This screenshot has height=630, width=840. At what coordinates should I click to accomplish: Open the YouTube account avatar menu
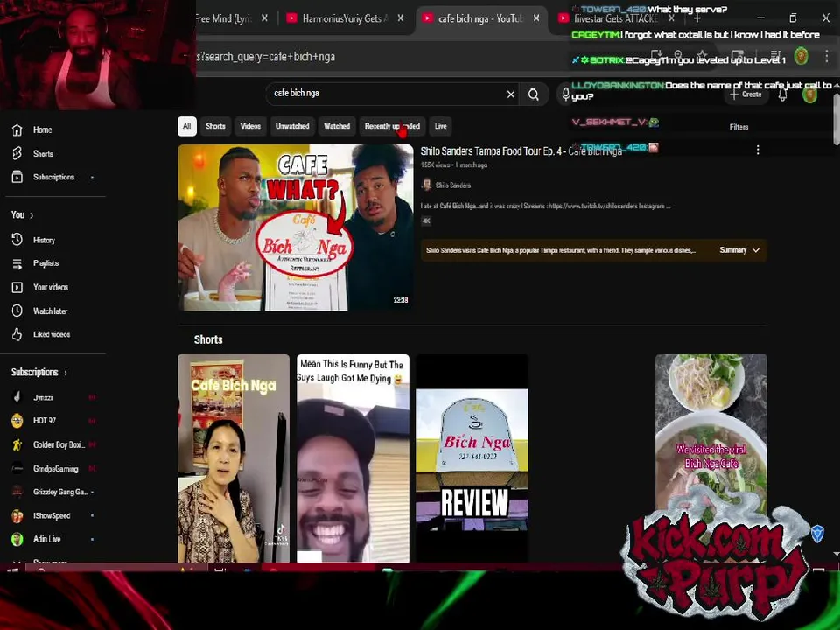coord(809,94)
